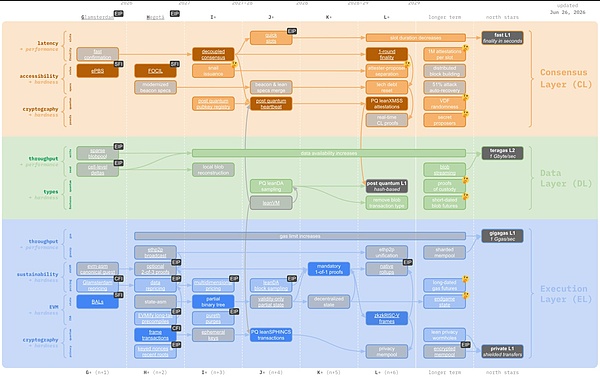Click the SFI badge on ePBS
The width and height of the screenshot is (600, 377).
[x=119, y=64]
